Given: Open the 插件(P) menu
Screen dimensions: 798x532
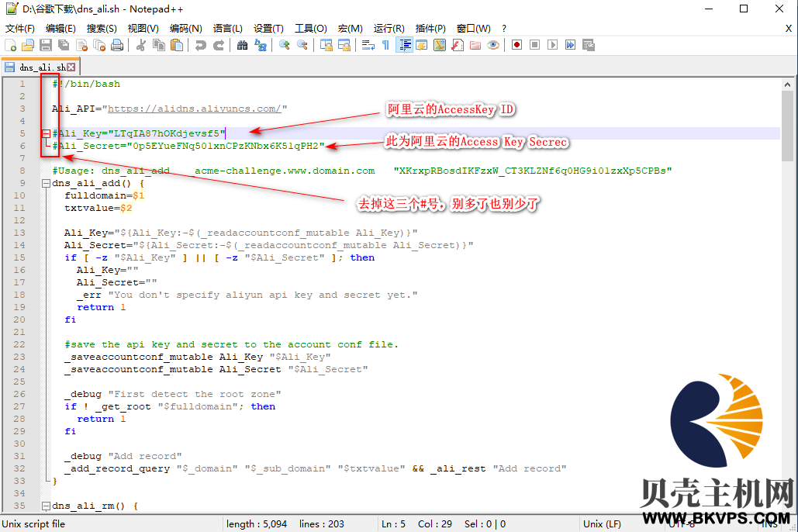Looking at the screenshot, I should click(x=430, y=29).
